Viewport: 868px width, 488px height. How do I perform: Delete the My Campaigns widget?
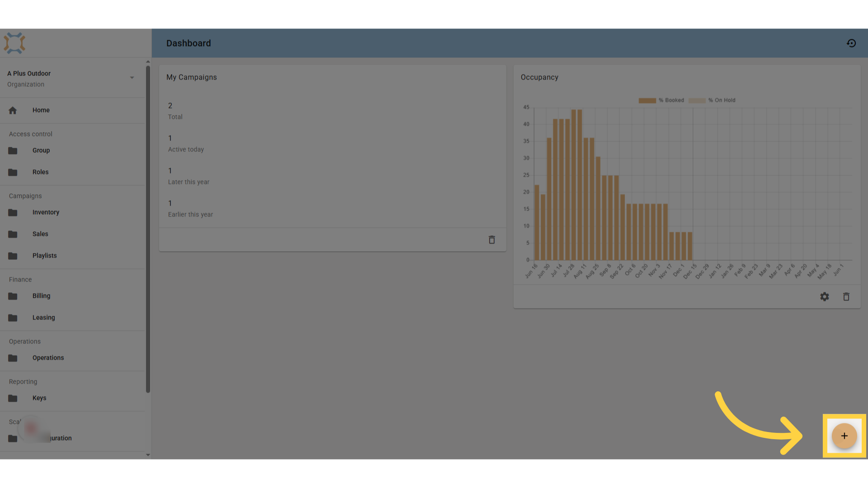492,240
